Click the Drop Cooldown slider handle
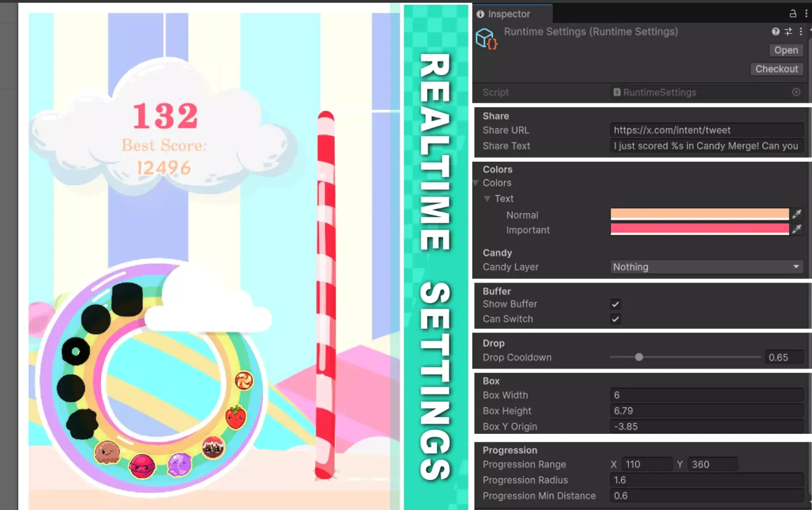Image resolution: width=812 pixels, height=510 pixels. point(639,357)
